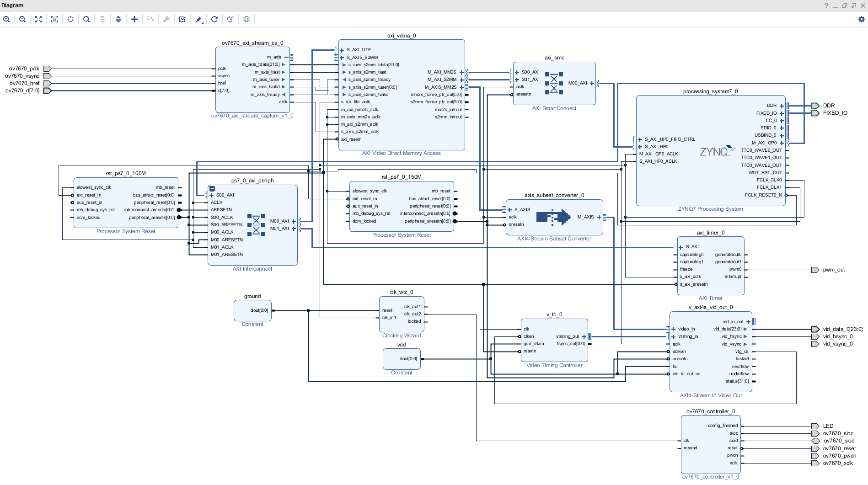Toggle expand all hierarchies in the toolbar
Image resolution: width=868 pixels, height=485 pixels.
point(118,19)
